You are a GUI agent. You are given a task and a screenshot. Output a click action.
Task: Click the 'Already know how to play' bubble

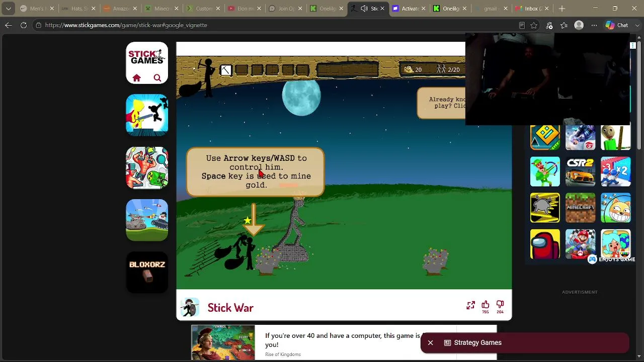click(x=442, y=103)
